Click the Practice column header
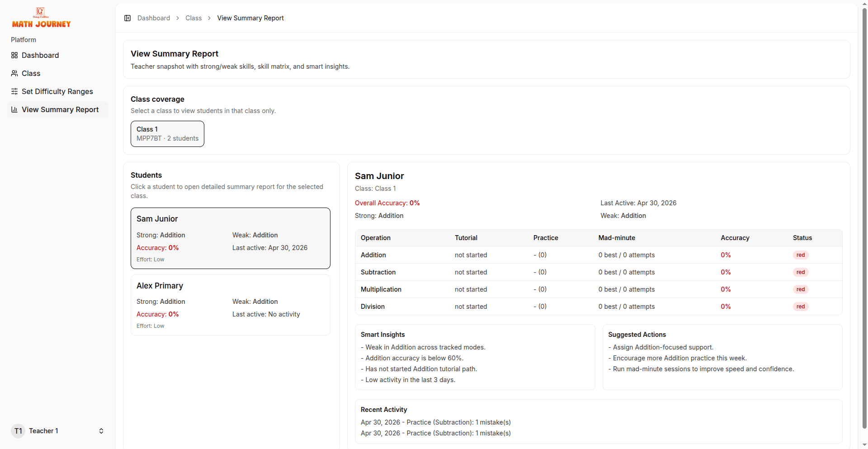The width and height of the screenshot is (868, 449). point(546,238)
